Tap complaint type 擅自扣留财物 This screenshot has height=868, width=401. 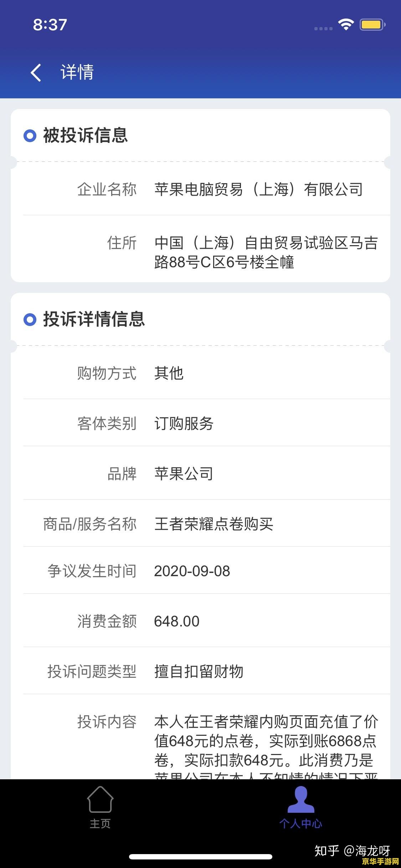click(x=199, y=672)
